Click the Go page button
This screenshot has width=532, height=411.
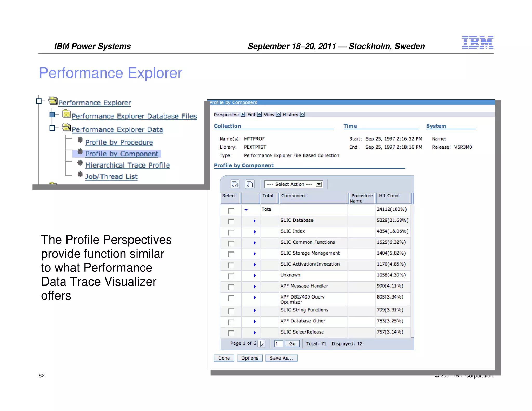(292, 343)
